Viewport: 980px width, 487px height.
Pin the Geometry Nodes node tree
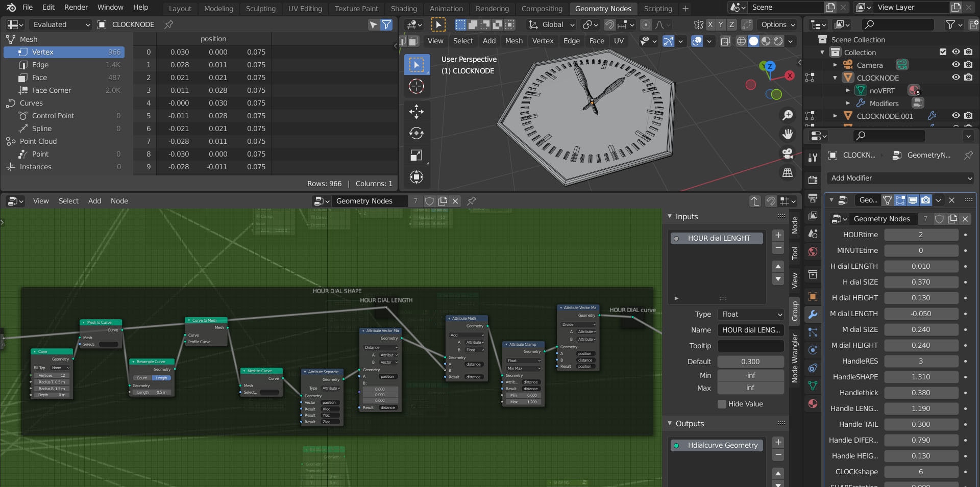click(472, 201)
